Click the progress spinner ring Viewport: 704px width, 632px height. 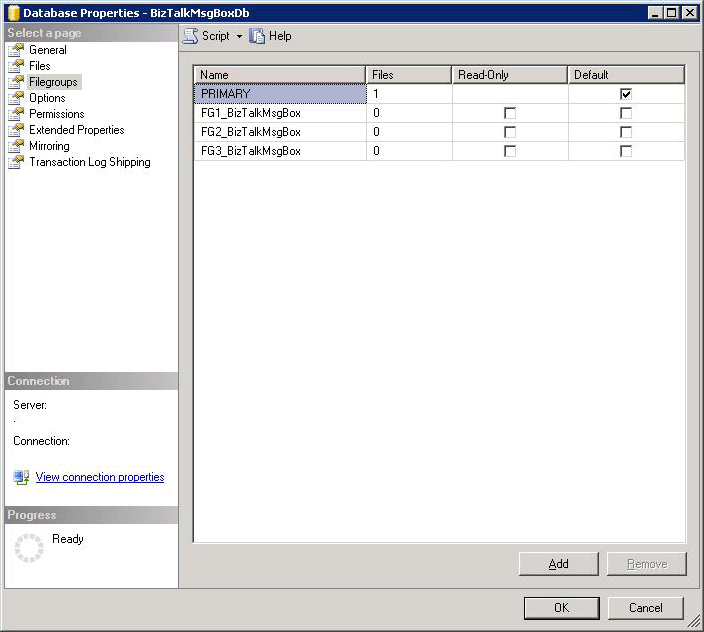(x=29, y=548)
